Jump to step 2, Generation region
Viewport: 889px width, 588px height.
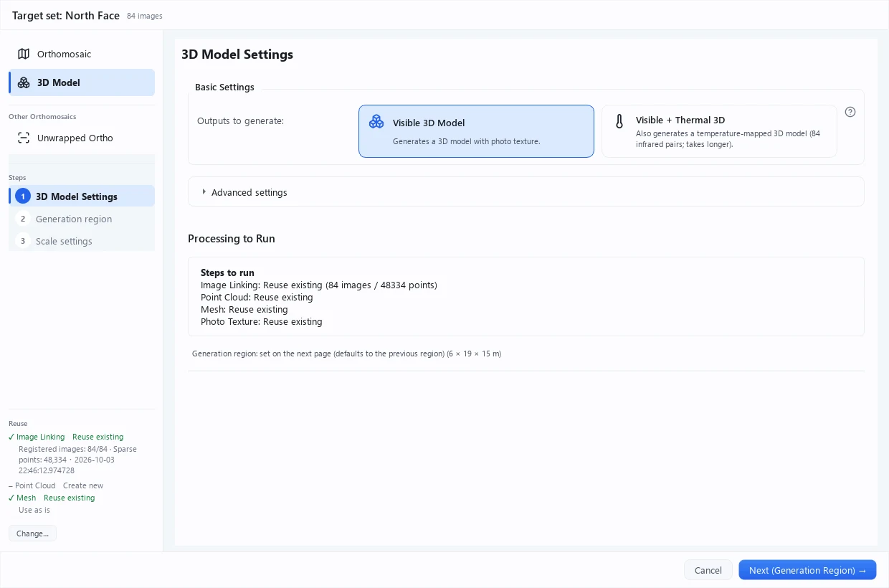pyautogui.click(x=82, y=219)
